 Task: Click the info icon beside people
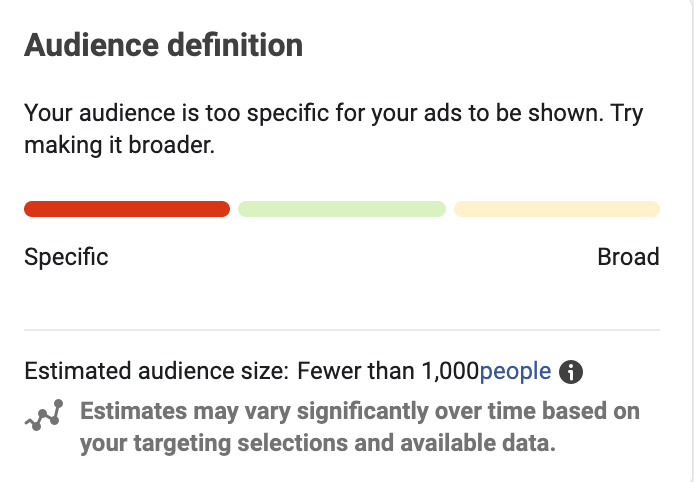coord(571,372)
